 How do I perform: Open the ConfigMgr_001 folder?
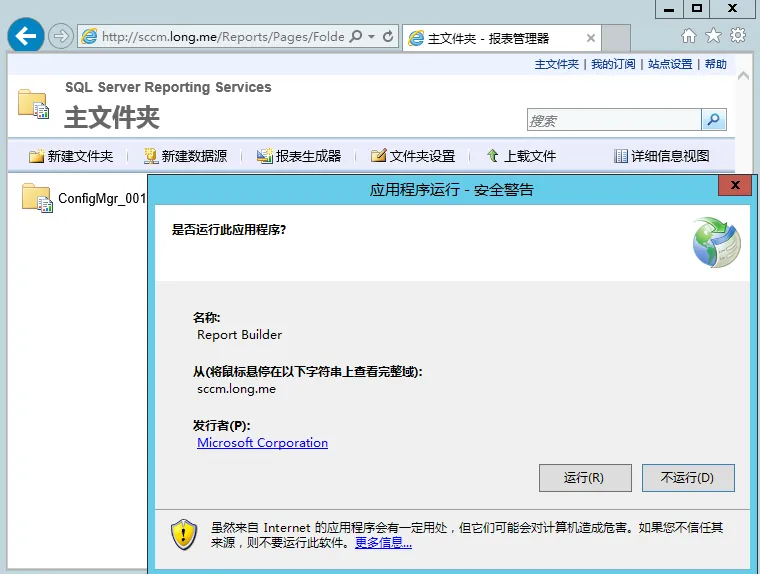tap(102, 198)
